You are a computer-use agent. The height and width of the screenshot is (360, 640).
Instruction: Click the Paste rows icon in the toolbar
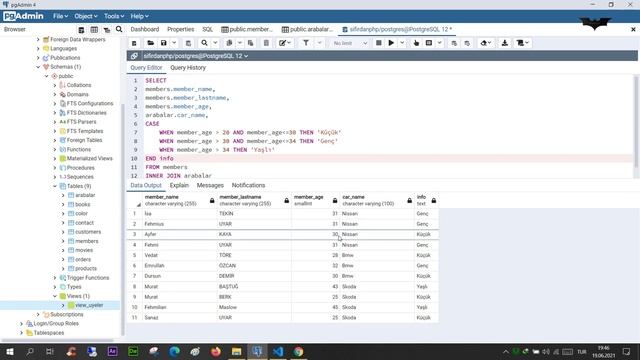tap(251, 43)
